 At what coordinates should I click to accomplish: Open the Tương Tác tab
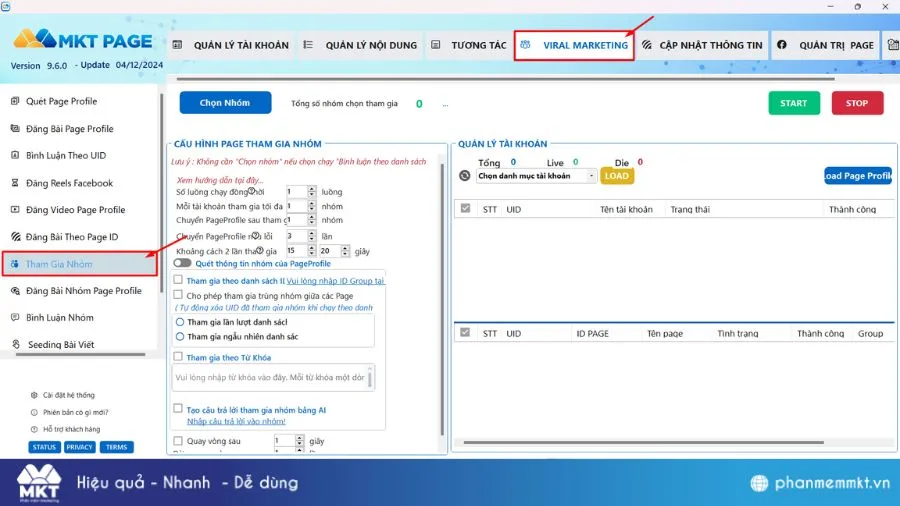point(469,45)
